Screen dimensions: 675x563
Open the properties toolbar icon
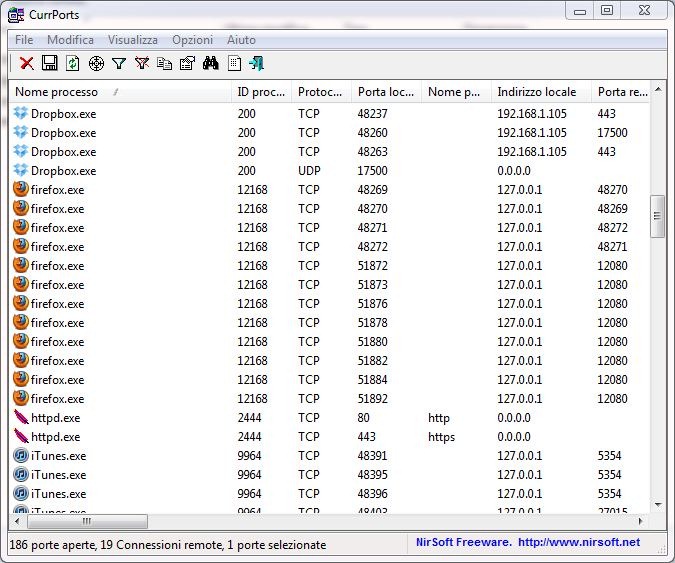pyautogui.click(x=187, y=63)
